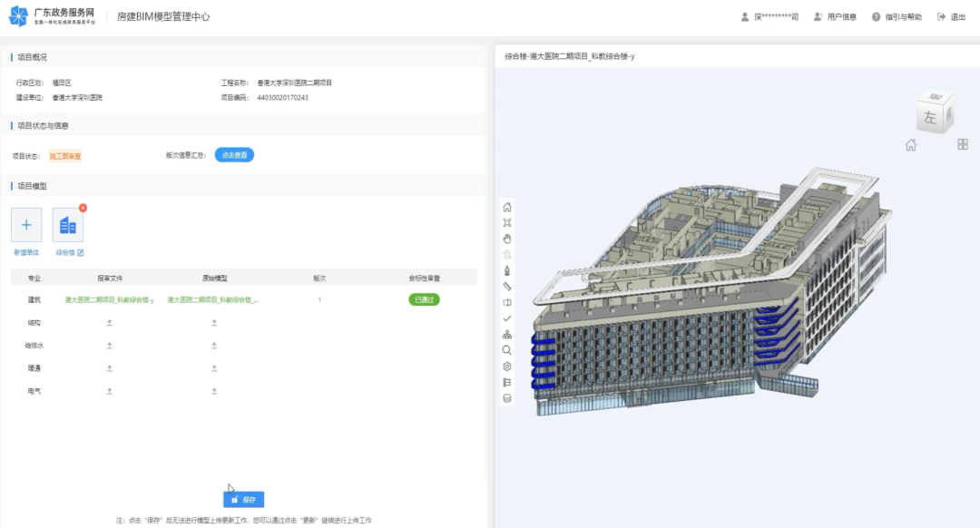Click the 施工图审查 project status tag
The image size is (980, 528).
65,156
